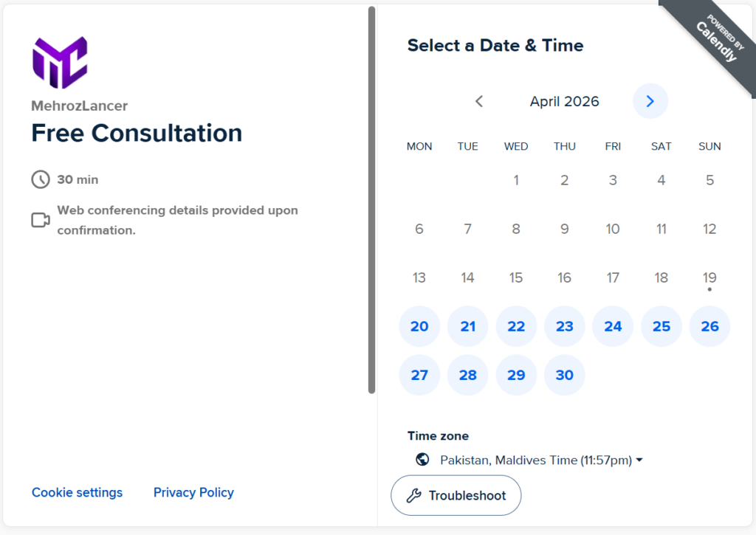Image resolution: width=756 pixels, height=535 pixels.
Task: Click the clock duration icon
Action: 41,179
